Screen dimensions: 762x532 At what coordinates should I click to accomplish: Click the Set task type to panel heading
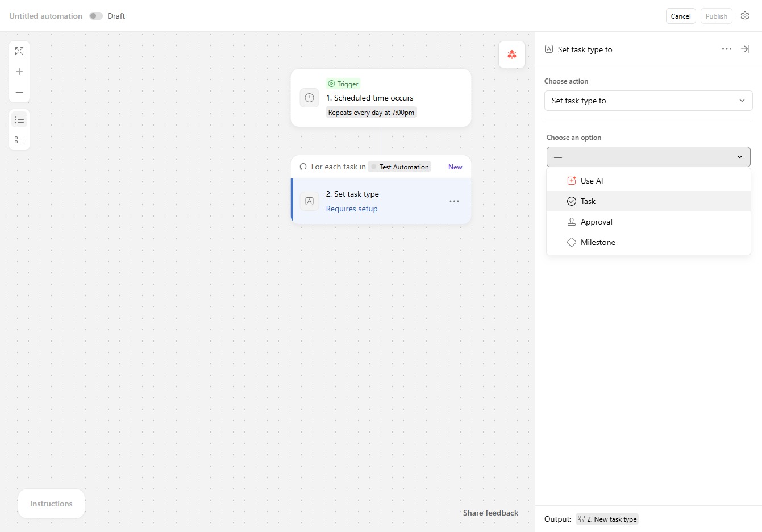585,49
